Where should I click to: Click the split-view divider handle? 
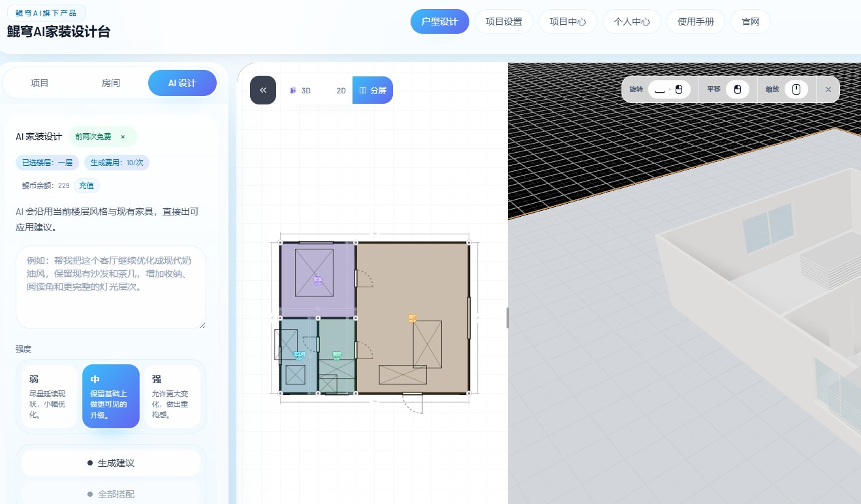click(x=508, y=318)
